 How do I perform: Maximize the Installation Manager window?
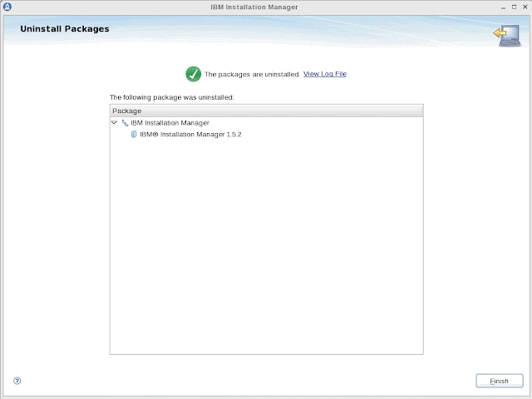(515, 7)
